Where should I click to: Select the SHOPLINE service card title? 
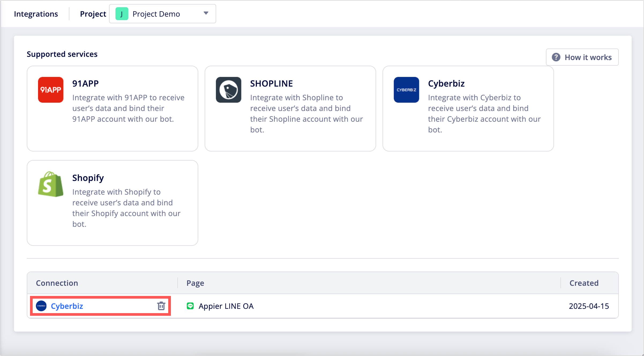click(271, 83)
